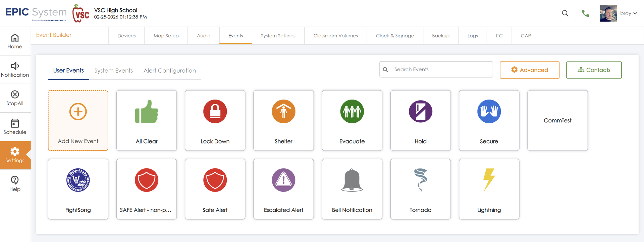This screenshot has height=242, width=644.
Task: Add a new event tile
Action: tap(78, 120)
